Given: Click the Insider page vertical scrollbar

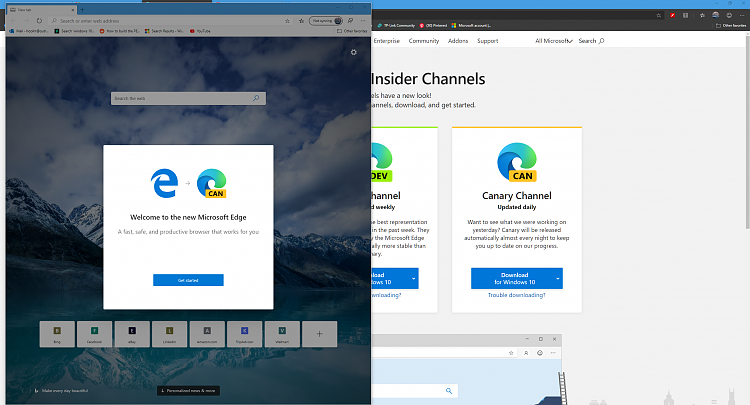Looking at the screenshot, I should (x=747, y=134).
